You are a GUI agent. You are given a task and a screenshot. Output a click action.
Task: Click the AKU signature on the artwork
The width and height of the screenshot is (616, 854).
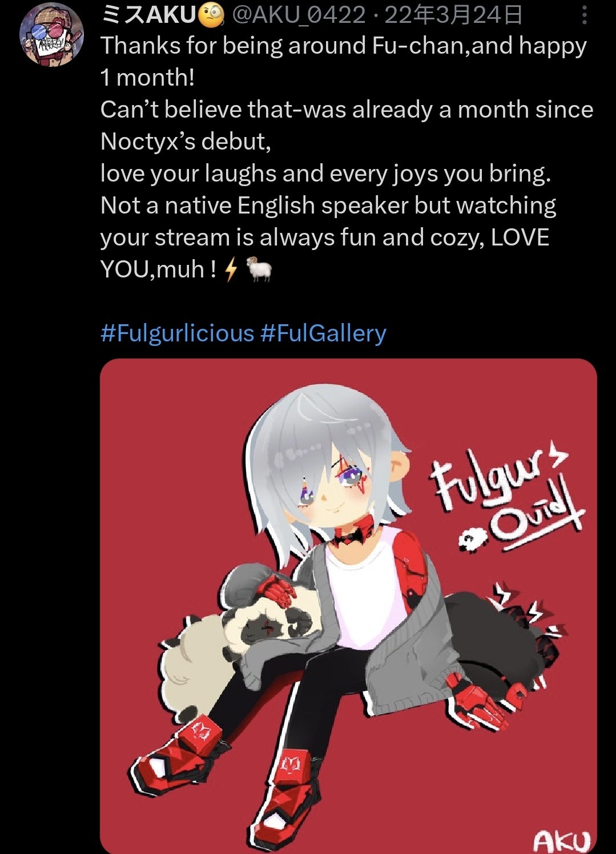tap(561, 840)
